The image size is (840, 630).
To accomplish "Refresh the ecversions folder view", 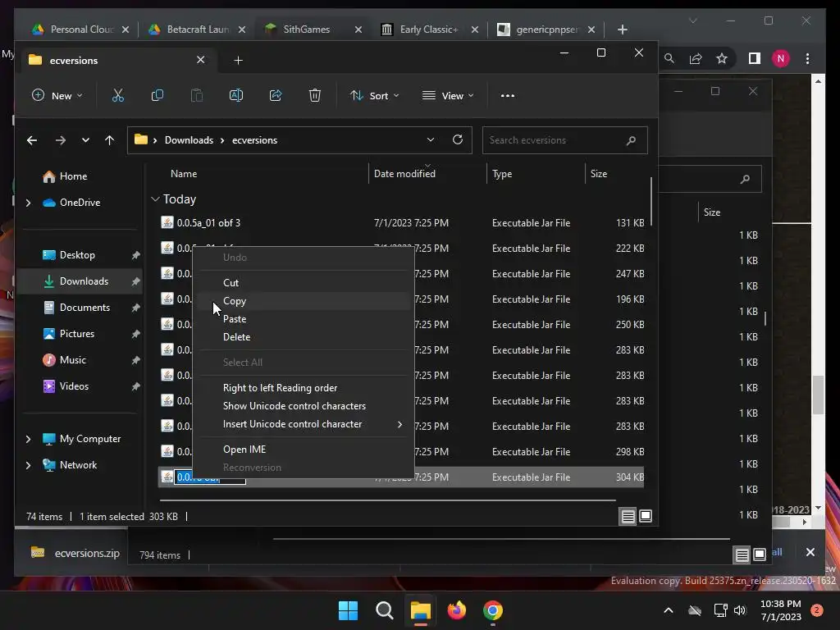I will [x=458, y=139].
